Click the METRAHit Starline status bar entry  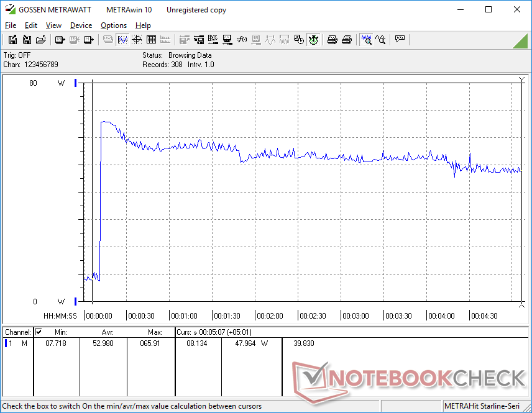(x=482, y=406)
